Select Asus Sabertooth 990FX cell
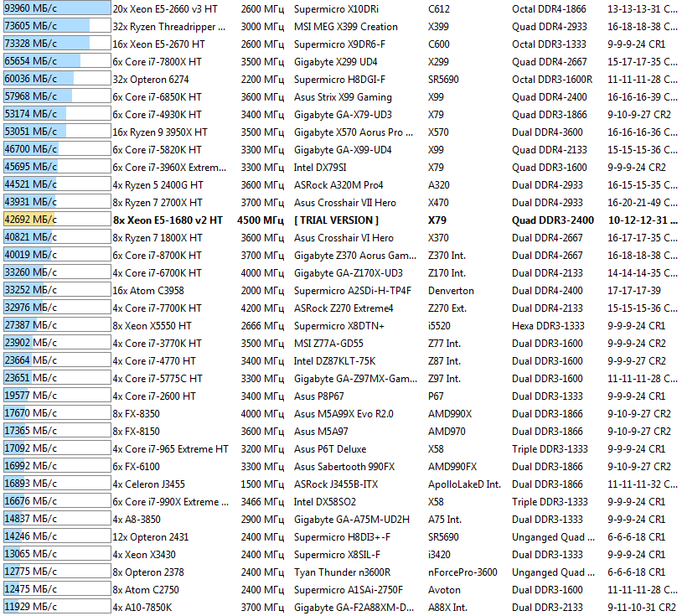The width and height of the screenshot is (687, 616). point(344,467)
